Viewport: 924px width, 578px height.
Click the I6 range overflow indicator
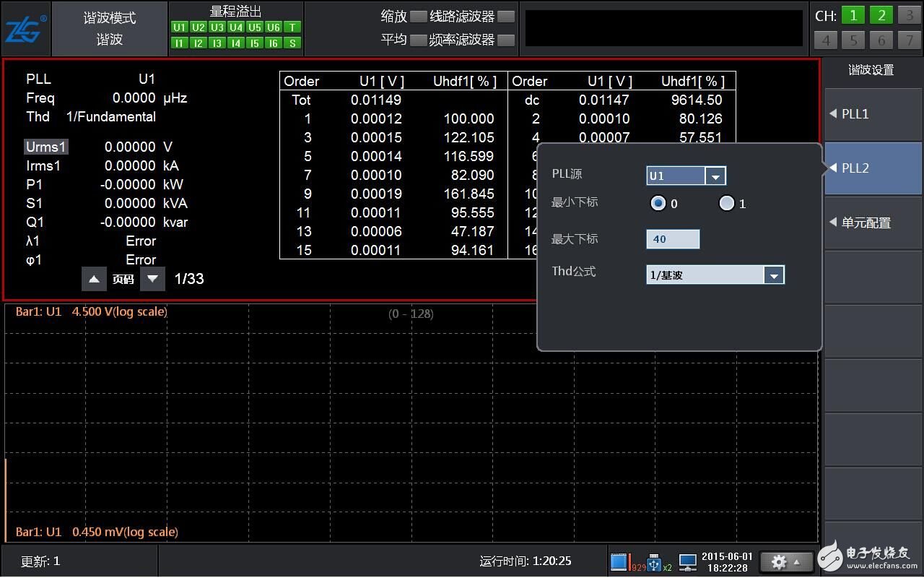(273, 43)
